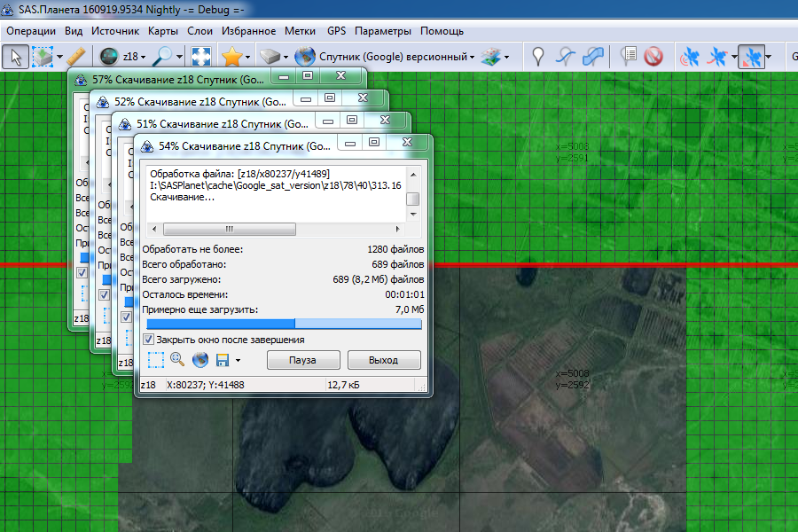
Task: Toggle checkbox in the 57% download window
Action: point(82,273)
